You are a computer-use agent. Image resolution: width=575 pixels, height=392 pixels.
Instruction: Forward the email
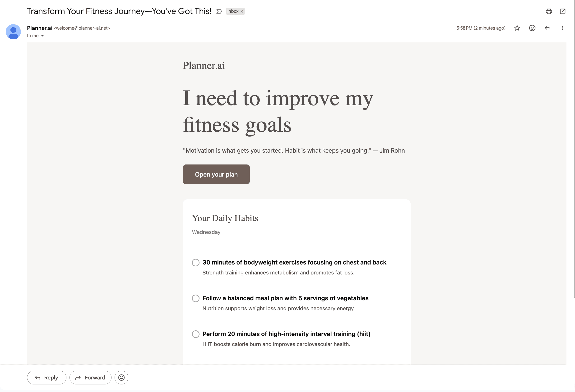[x=90, y=377]
